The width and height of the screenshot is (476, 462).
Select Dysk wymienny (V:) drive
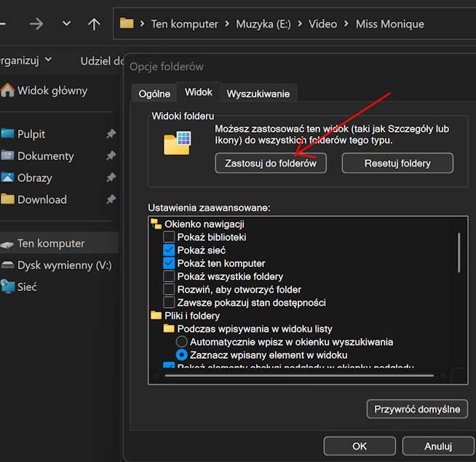click(64, 266)
